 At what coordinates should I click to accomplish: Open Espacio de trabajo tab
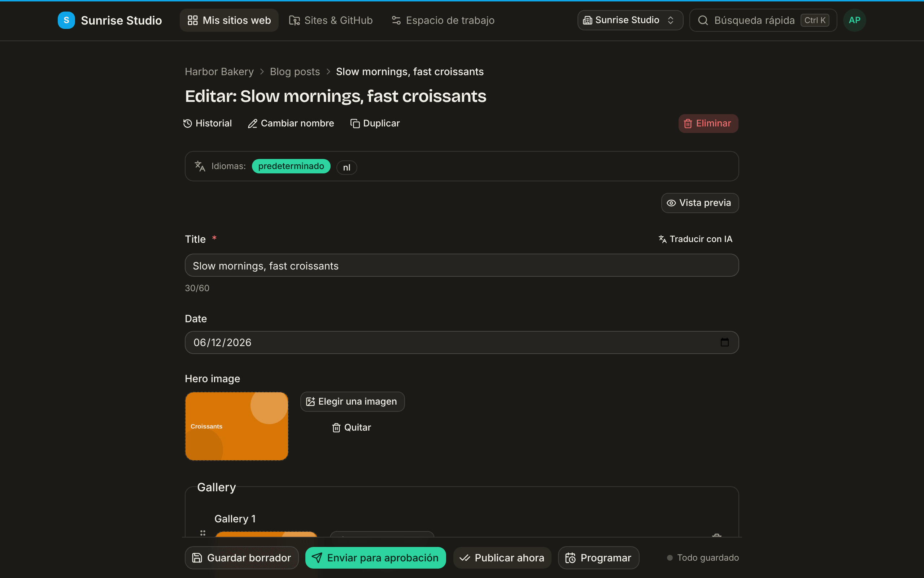click(443, 20)
